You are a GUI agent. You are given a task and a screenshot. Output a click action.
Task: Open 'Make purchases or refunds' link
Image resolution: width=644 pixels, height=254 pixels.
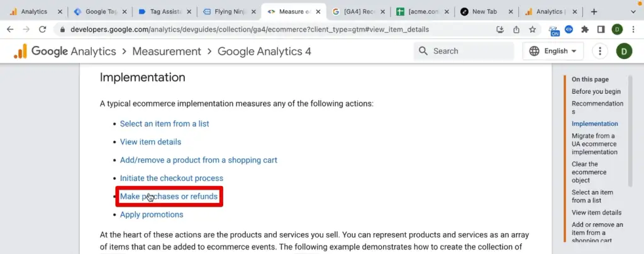tap(169, 197)
